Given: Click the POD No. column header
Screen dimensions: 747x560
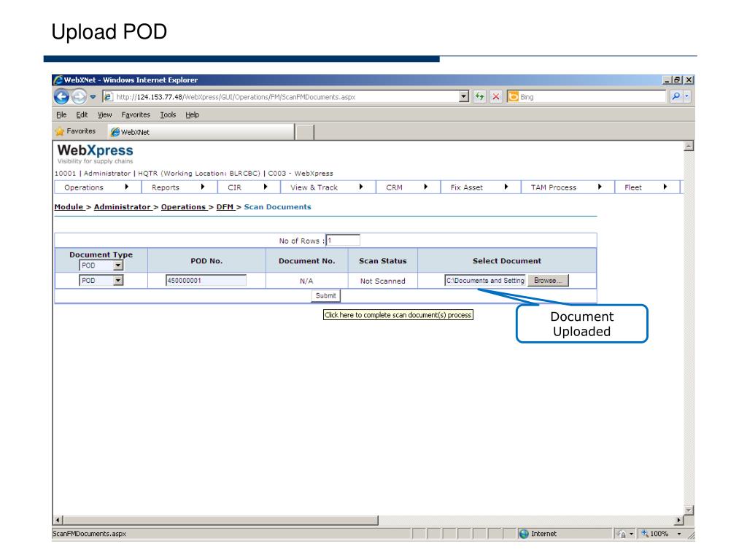Looking at the screenshot, I should 206,261.
